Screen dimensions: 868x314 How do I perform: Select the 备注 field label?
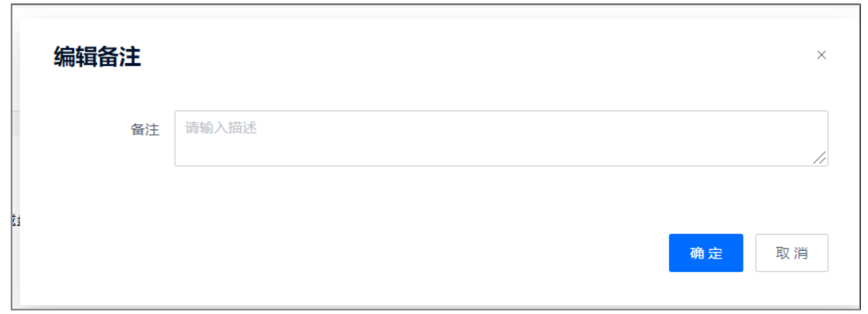click(145, 130)
